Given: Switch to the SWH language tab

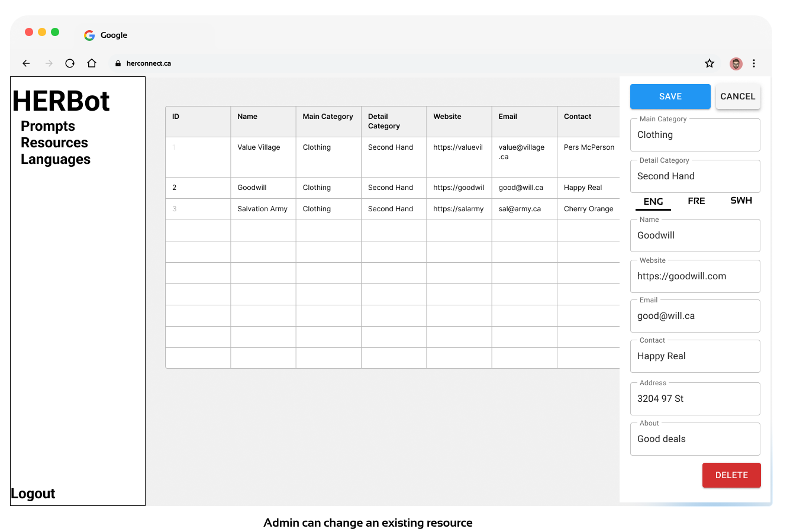Looking at the screenshot, I should pyautogui.click(x=741, y=201).
